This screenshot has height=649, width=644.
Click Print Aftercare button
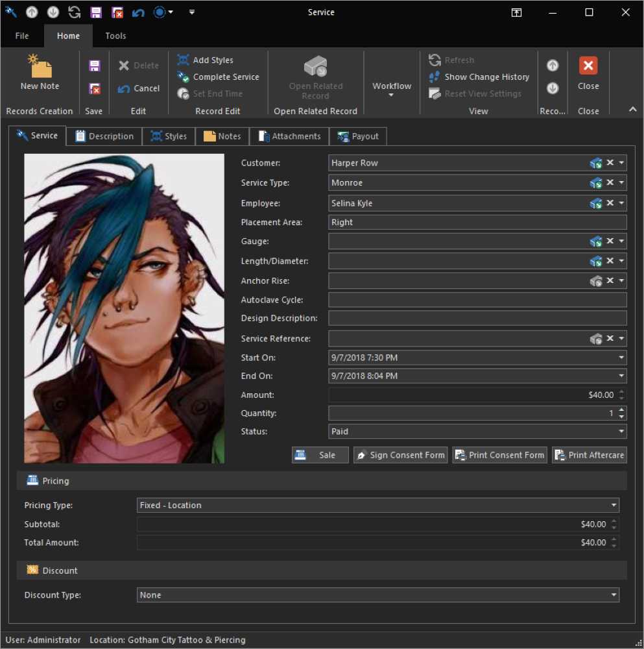click(590, 455)
